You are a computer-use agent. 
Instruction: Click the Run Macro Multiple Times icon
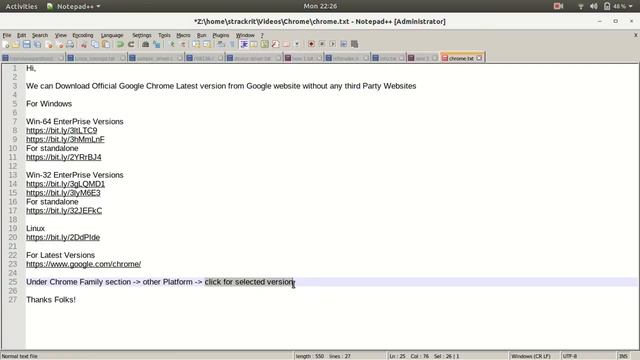pyautogui.click(x=344, y=44)
